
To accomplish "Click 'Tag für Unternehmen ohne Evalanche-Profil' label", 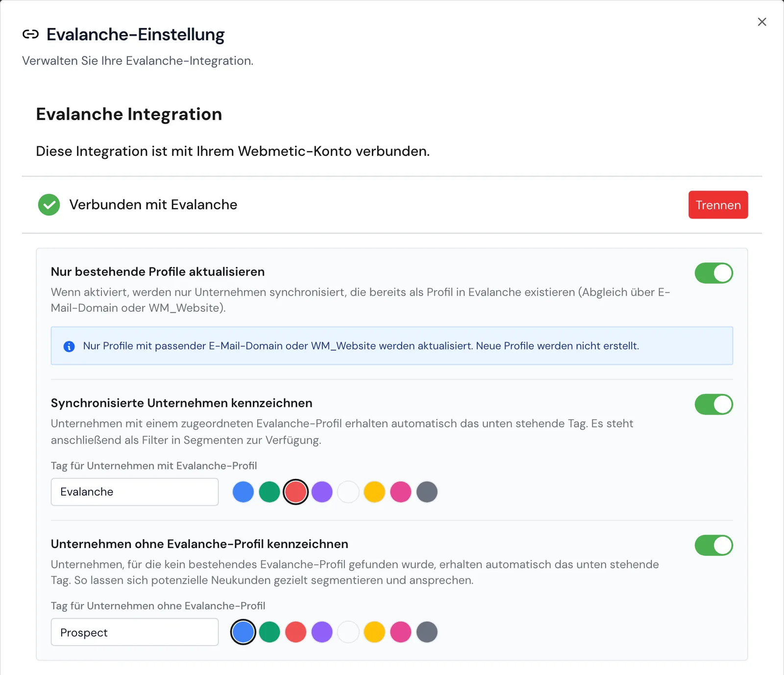I will tap(158, 606).
